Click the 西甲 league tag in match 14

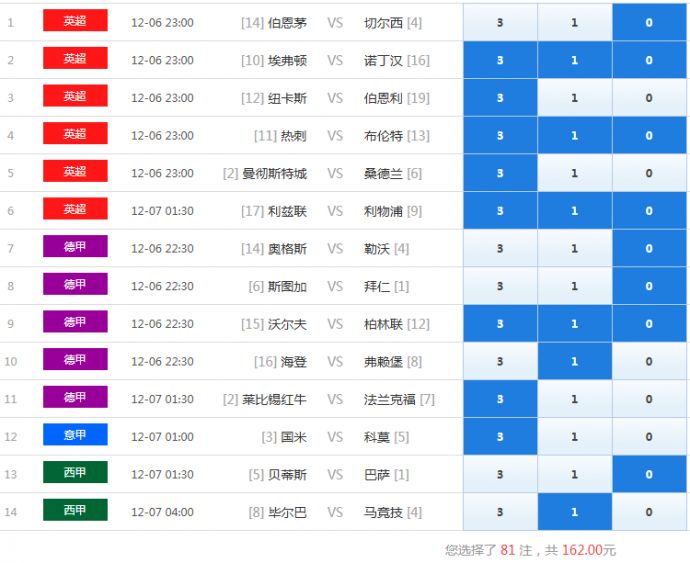[x=75, y=510]
